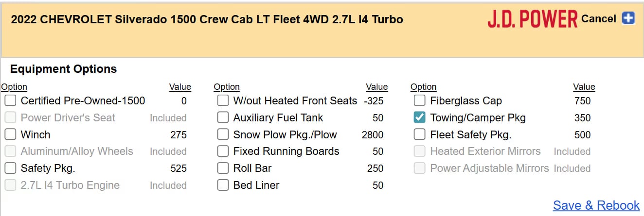Enable Snow Plow Pkg./Plow checkbox
This screenshot has height=216, width=644.
coord(223,134)
